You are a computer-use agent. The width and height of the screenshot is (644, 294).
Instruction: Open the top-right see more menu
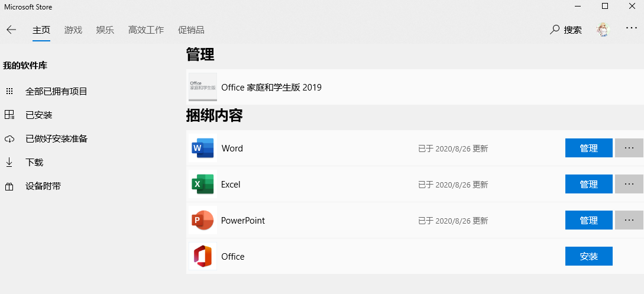(x=631, y=28)
